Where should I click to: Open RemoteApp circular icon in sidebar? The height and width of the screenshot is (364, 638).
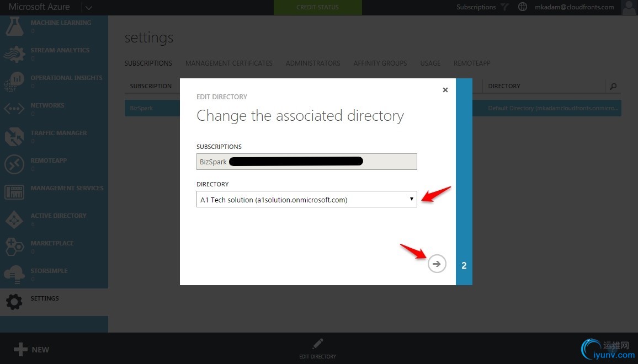click(x=14, y=164)
